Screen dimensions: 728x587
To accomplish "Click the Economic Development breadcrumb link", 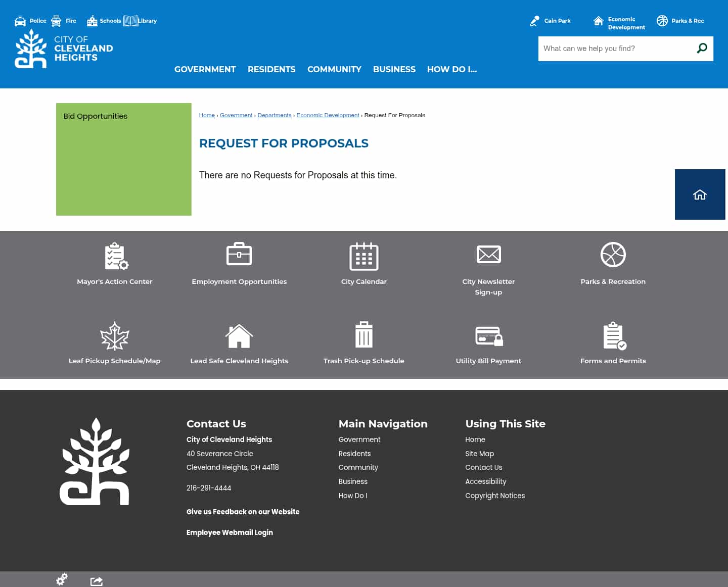I will point(328,115).
